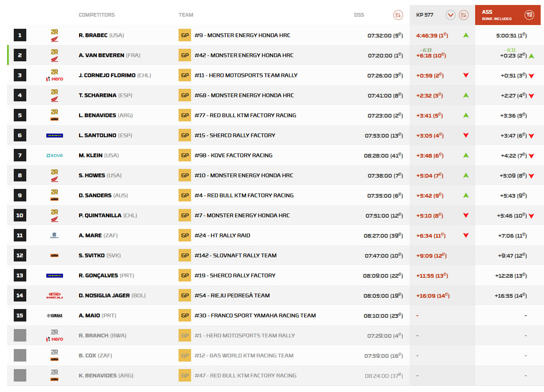Screen dimensions: 544x392
Task: Click the position 1 rank box
Action: (20, 35)
